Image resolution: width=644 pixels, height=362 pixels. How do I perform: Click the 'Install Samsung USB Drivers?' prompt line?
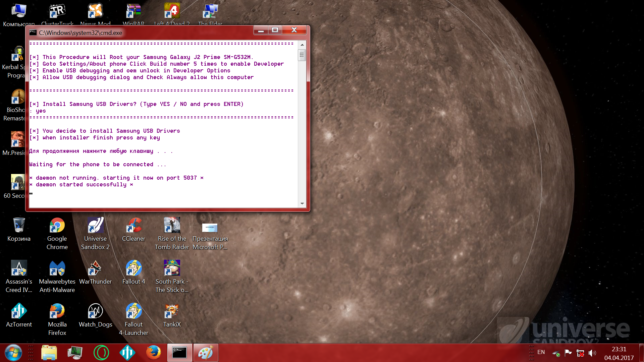pyautogui.click(x=136, y=104)
